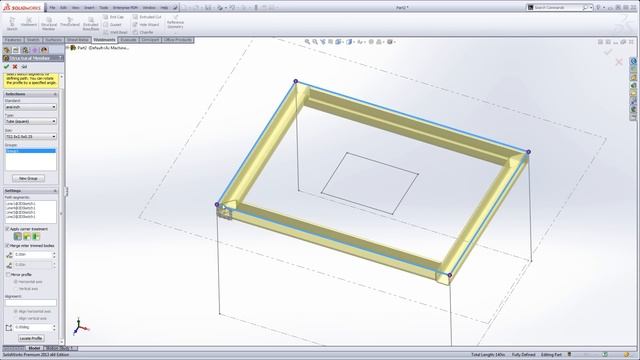Click the Search Commands field
The width and height of the screenshot is (640, 360).
(560, 7)
